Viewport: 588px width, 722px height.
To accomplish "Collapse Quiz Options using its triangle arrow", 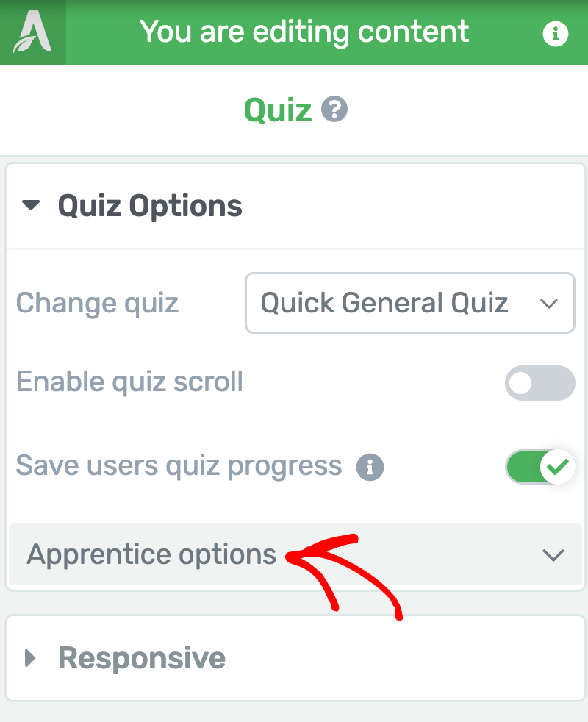I will (x=31, y=206).
